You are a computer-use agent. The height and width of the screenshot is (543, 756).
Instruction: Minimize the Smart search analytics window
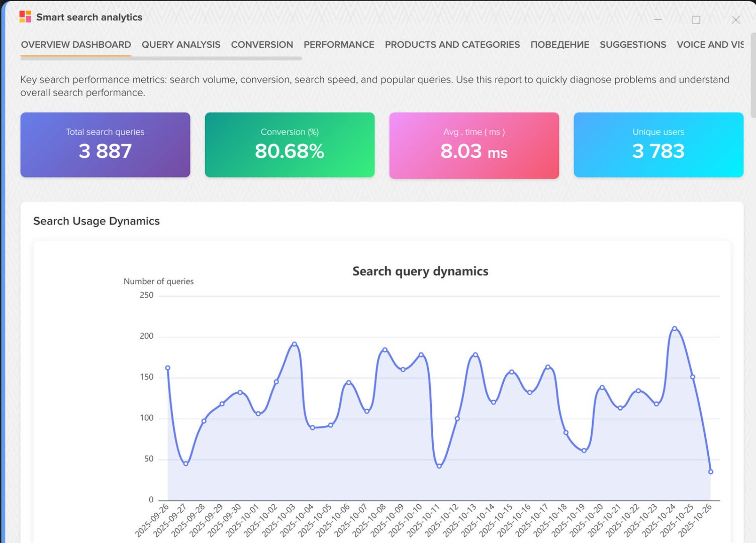pyautogui.click(x=658, y=20)
